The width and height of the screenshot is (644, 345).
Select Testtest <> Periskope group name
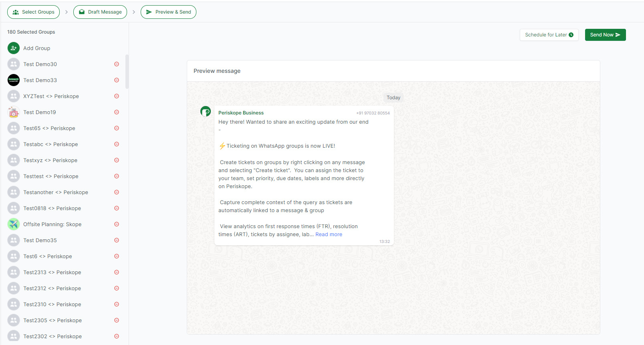(x=51, y=176)
